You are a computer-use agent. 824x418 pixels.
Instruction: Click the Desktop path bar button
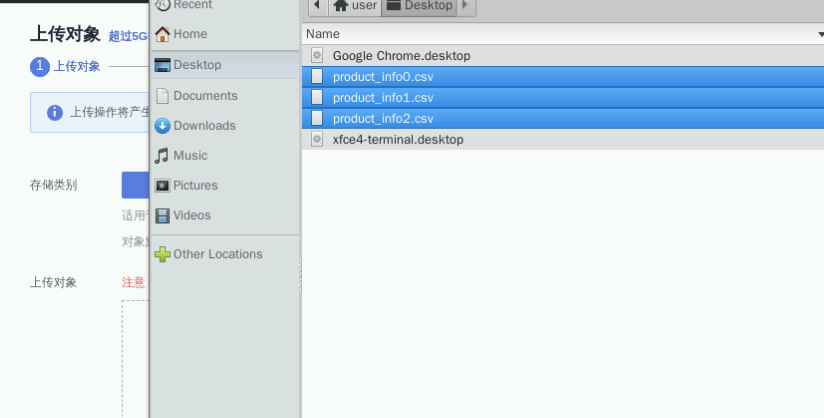click(419, 6)
